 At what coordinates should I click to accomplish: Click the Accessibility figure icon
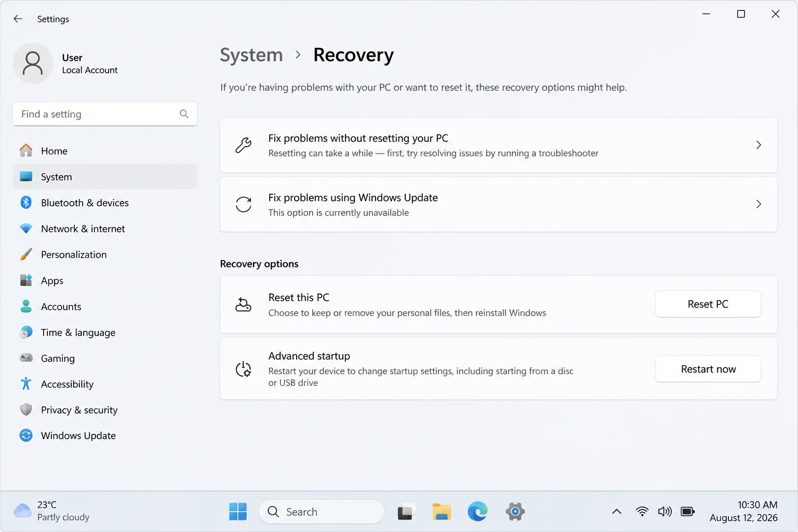point(26,384)
